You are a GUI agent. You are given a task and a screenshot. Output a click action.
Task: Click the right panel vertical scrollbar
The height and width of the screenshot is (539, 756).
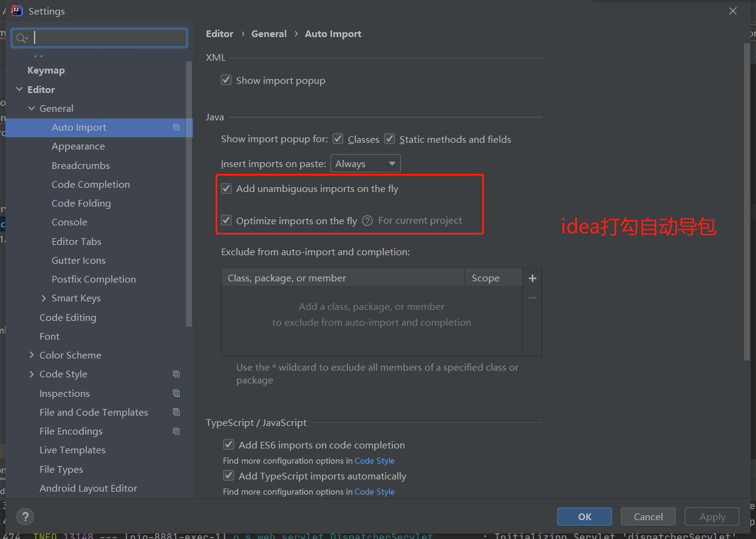pyautogui.click(x=747, y=201)
